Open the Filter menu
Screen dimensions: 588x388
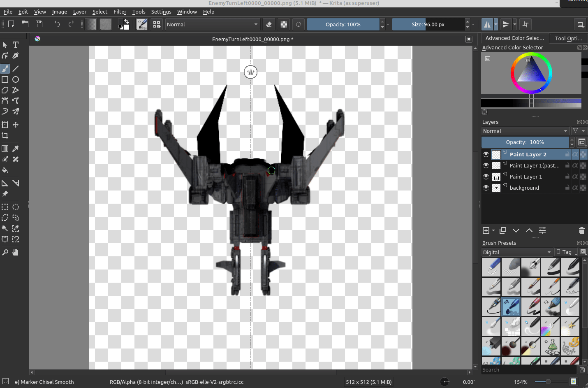coord(120,12)
